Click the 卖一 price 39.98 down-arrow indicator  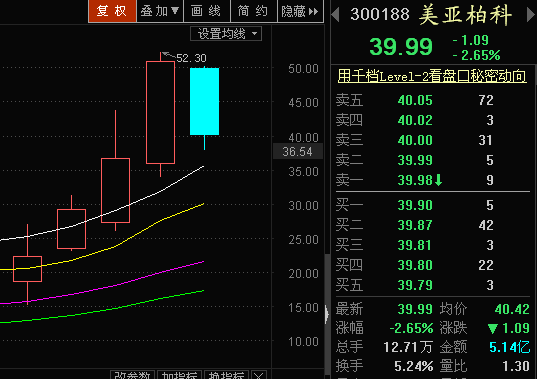pos(439,180)
